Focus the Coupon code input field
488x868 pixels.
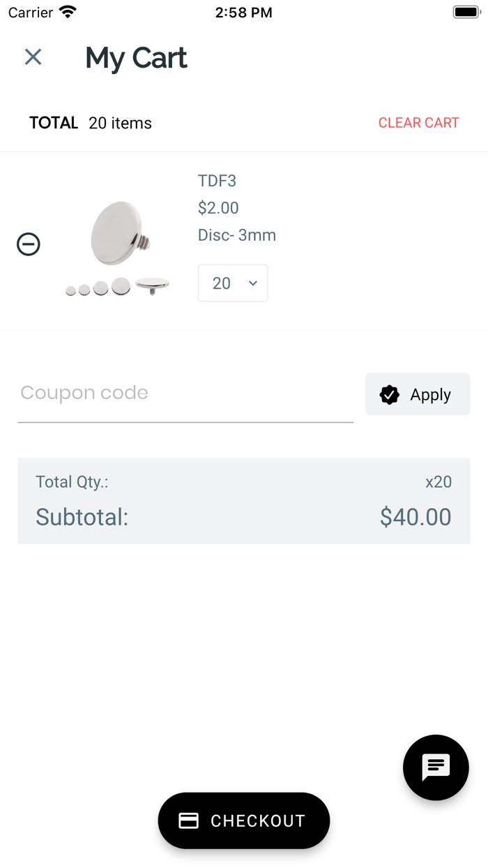(x=185, y=394)
